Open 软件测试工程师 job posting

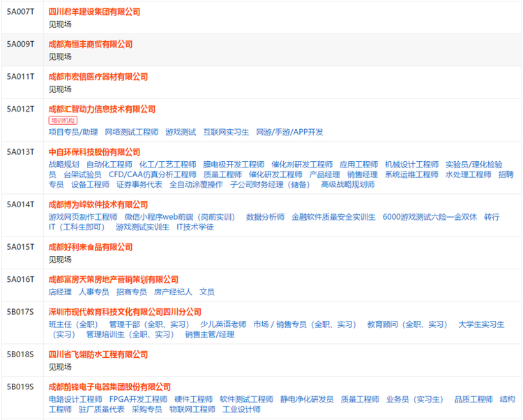246,399
